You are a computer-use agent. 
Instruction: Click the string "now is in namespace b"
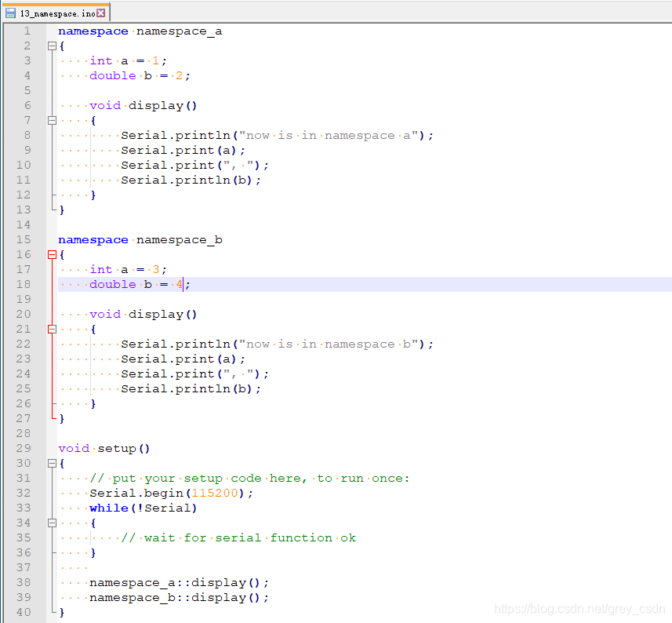point(329,344)
